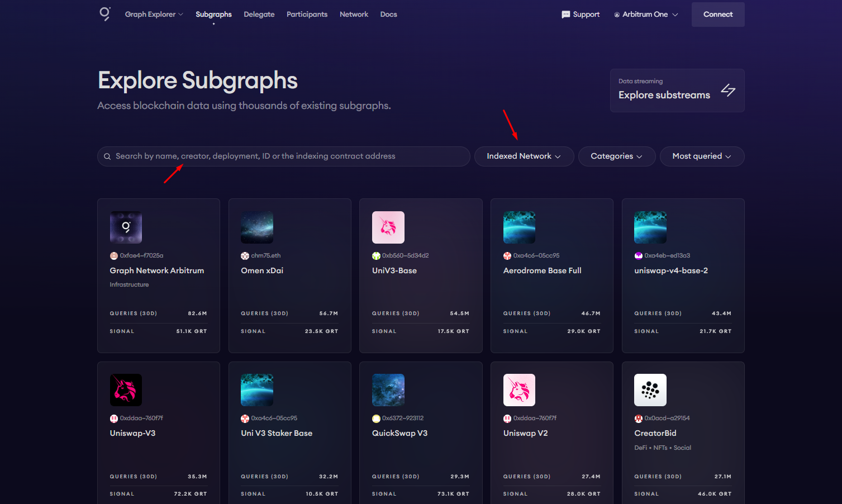This screenshot has width=842, height=504.
Task: Click 72.2K GRT signal value
Action: (x=191, y=494)
